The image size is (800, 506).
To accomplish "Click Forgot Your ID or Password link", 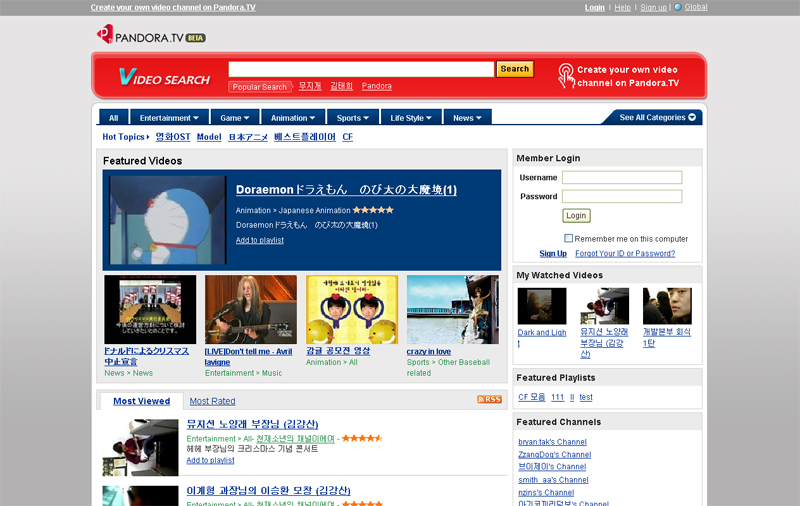I will pos(625,254).
